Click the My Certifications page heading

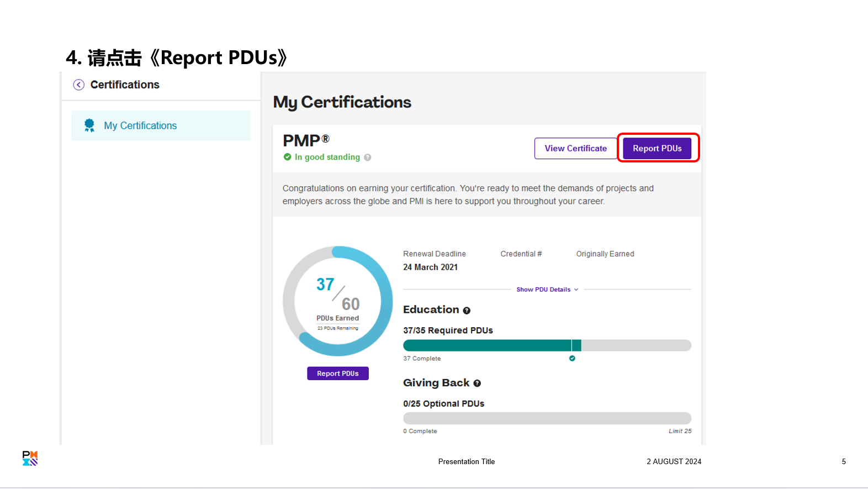[342, 102]
